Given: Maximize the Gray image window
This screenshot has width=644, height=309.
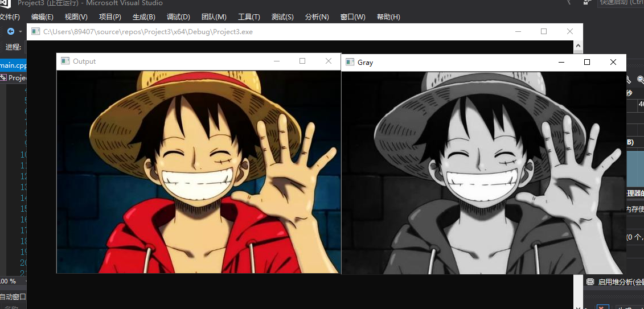Looking at the screenshot, I should pyautogui.click(x=587, y=62).
